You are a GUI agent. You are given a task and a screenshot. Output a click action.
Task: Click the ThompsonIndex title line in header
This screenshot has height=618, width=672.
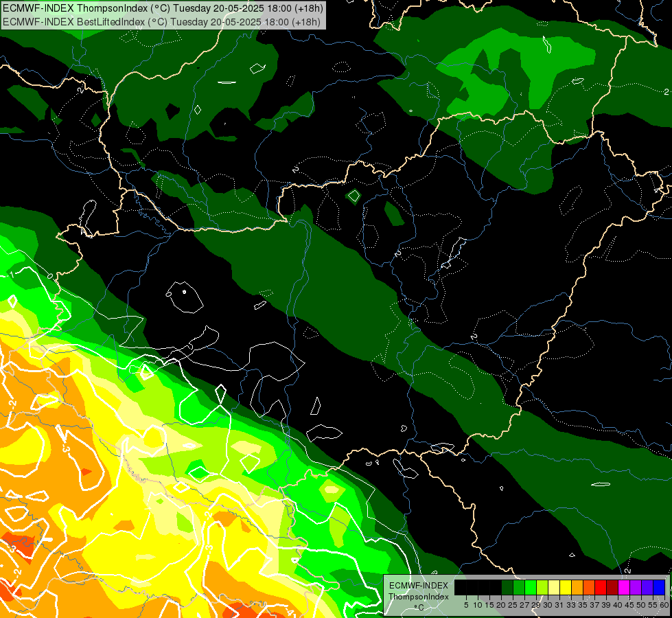point(163,8)
